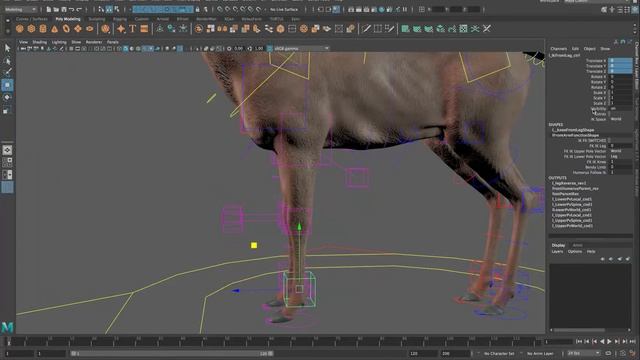Click the SVG shelf icon
Viewport: 640px width, 360px height.
144,29
